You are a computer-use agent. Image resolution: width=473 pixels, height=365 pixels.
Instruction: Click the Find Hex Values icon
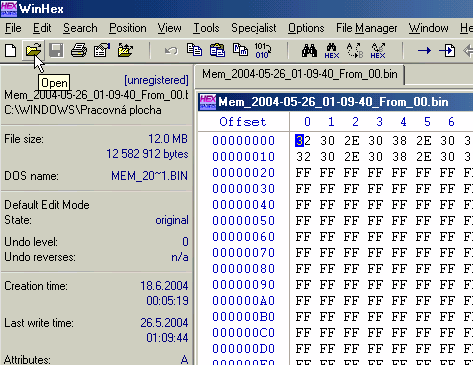tap(332, 51)
